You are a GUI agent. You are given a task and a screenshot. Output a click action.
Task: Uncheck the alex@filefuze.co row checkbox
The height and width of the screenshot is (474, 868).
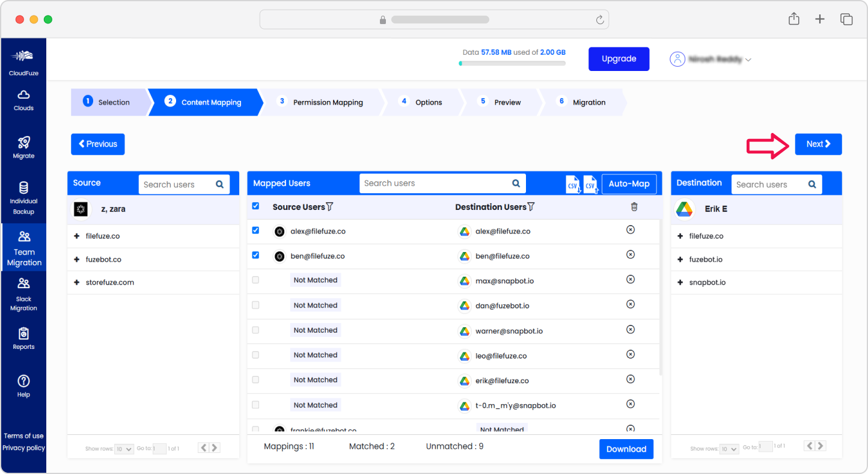coord(255,230)
